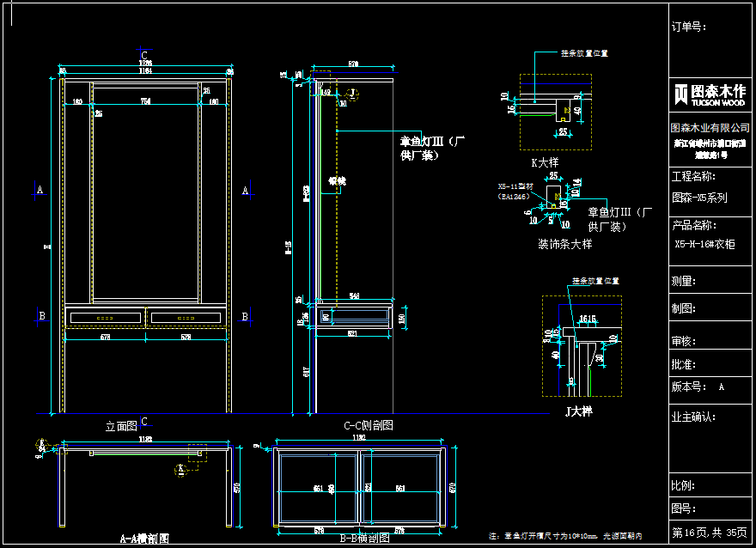Image resolution: width=756 pixels, height=548 pixels.
Task: Click the 银镜 mirror label in side section
Action: [336, 181]
